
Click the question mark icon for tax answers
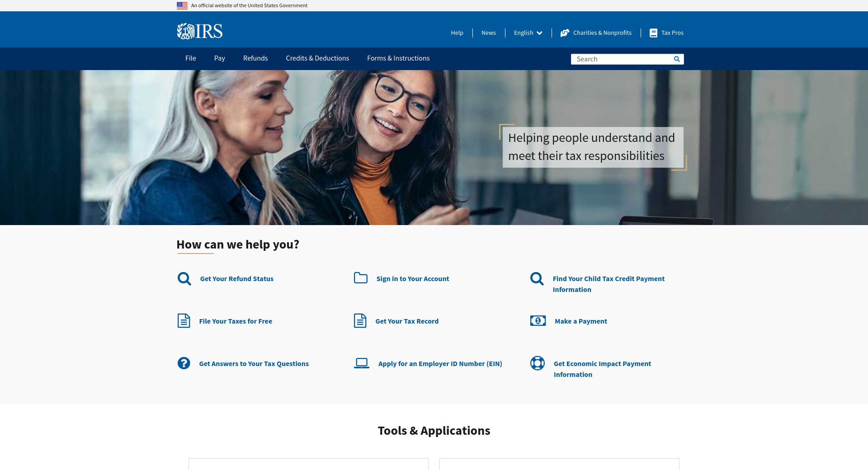(184, 363)
